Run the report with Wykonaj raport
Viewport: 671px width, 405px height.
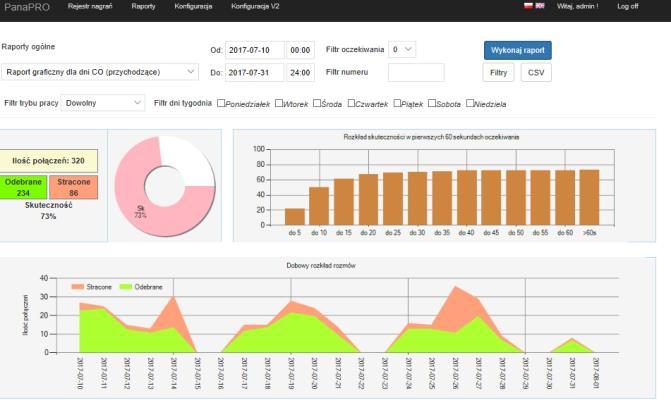(518, 50)
